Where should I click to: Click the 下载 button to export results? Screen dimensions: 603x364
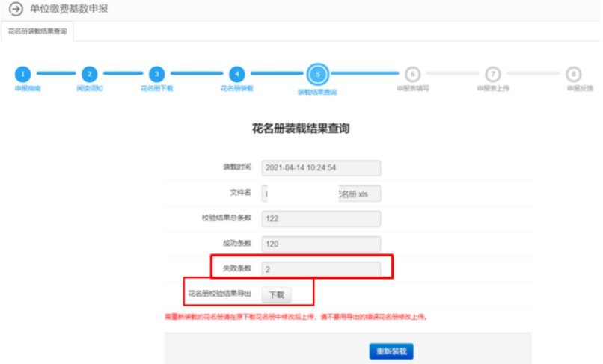277,294
